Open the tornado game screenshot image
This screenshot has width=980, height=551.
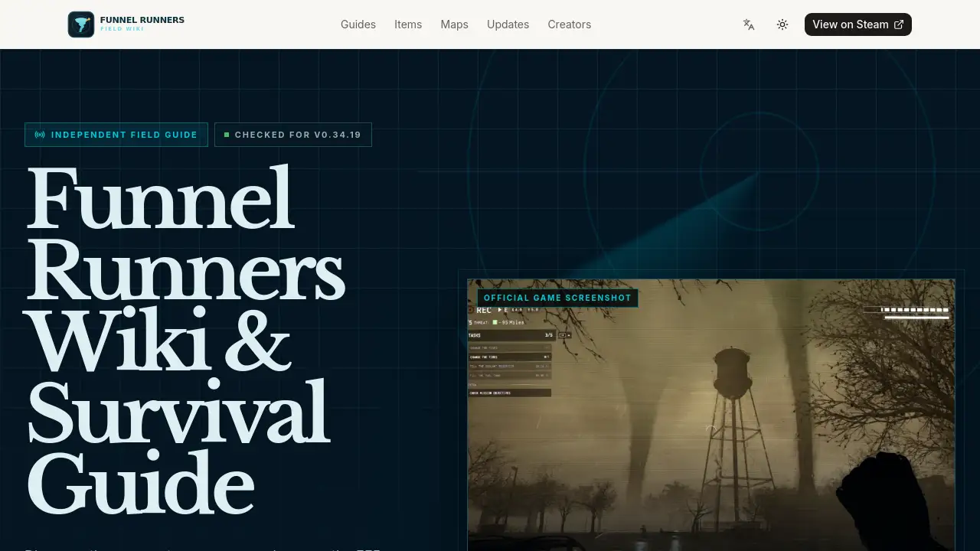point(711,415)
